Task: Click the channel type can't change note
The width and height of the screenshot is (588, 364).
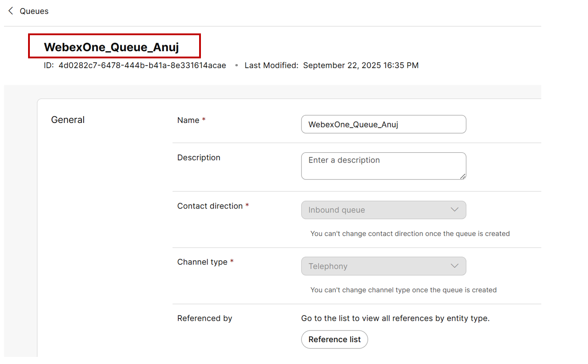Action: 403,290
